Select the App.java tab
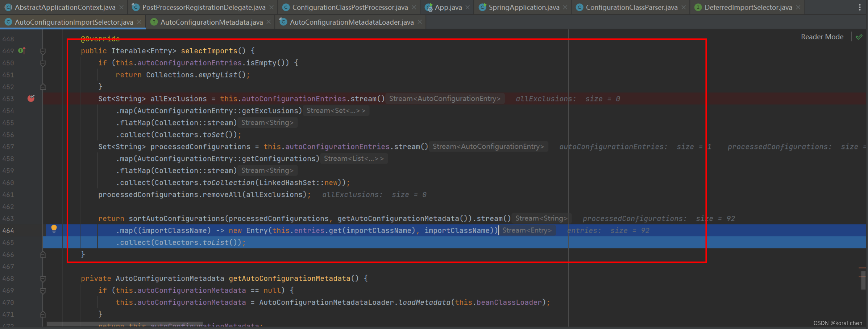The image size is (868, 329). coord(448,7)
